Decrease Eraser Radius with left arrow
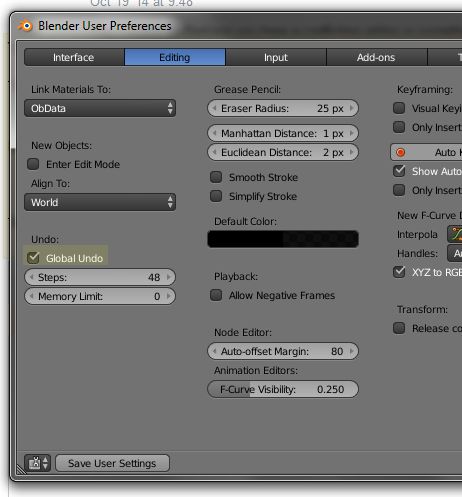This screenshot has height=497, width=462. (215, 108)
